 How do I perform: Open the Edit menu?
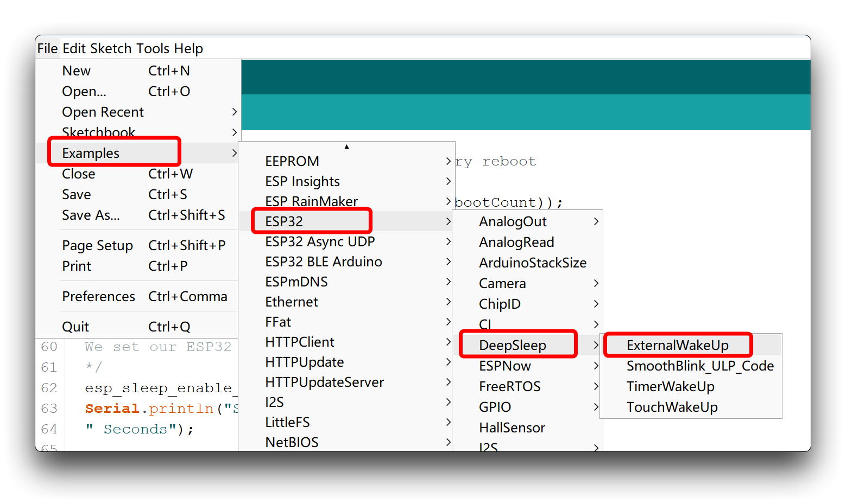pos(74,48)
